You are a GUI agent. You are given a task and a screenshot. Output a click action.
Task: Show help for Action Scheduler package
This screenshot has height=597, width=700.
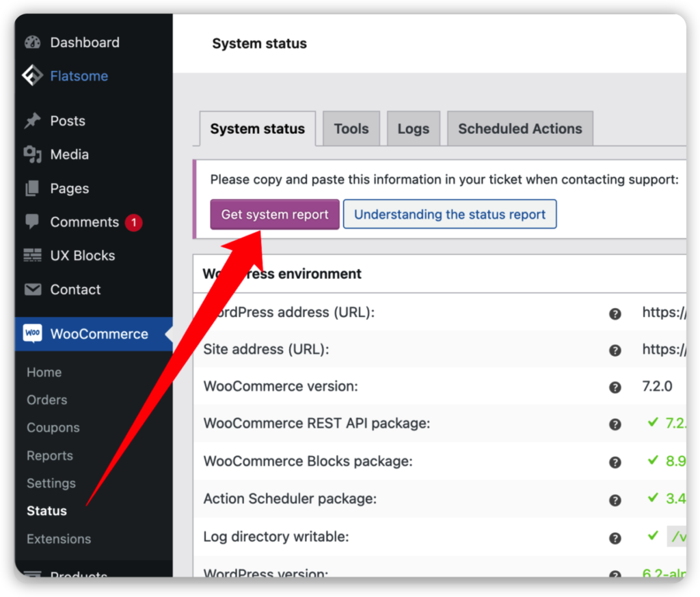pyautogui.click(x=615, y=500)
